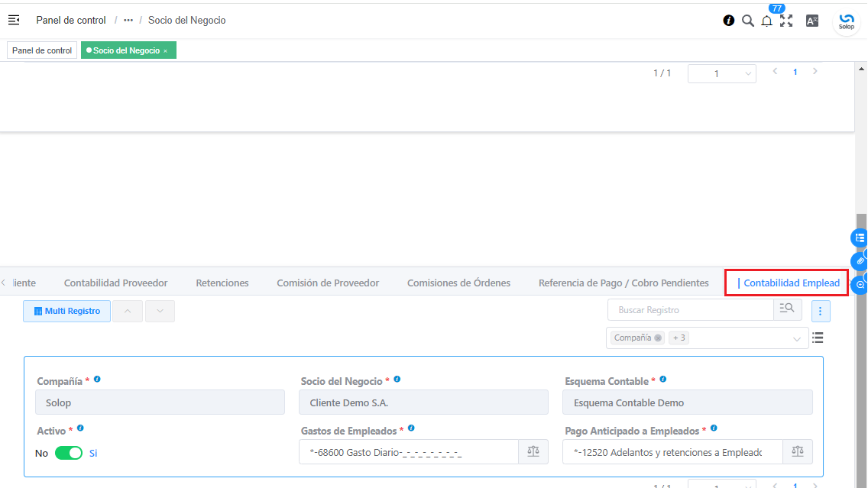Viewport: 868px width, 488px height.
Task: Click the breadcrumb ellipsis
Action: coord(128,20)
